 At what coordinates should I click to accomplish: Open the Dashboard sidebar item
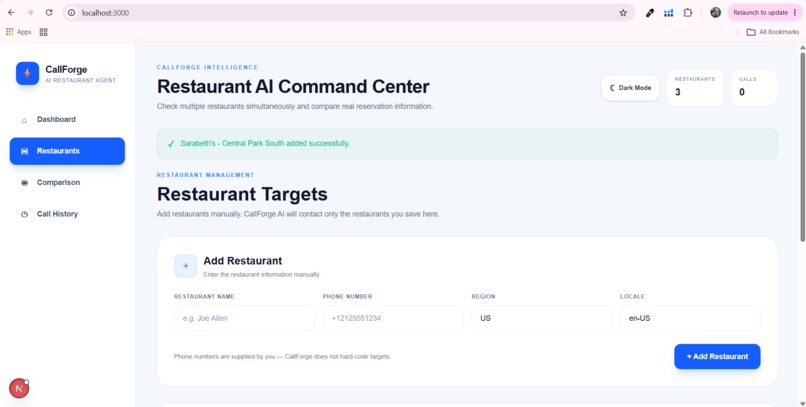pyautogui.click(x=67, y=119)
